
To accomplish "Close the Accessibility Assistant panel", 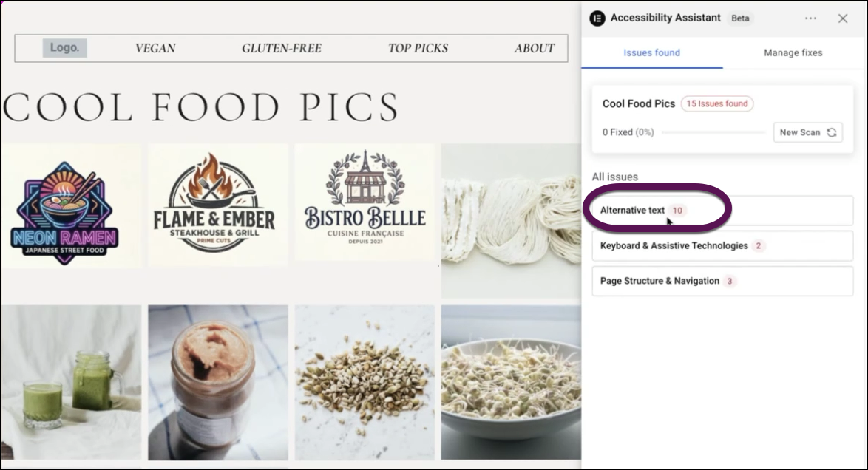I will 843,18.
